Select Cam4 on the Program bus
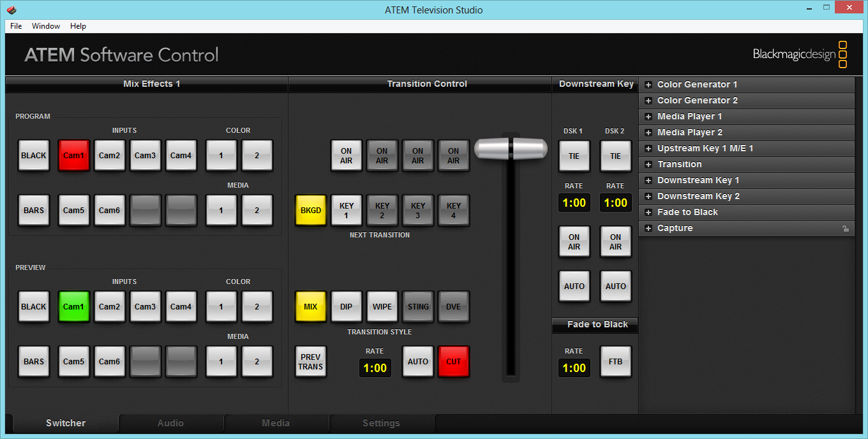 click(x=181, y=155)
